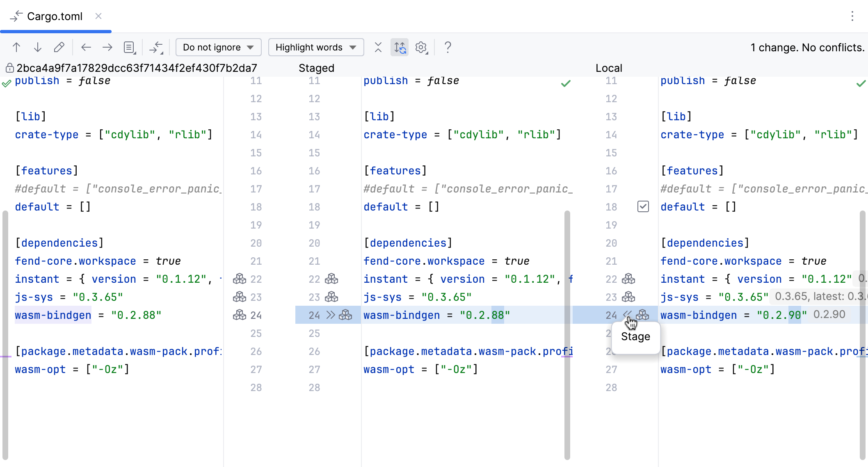Go to next difference arrow
The image size is (868, 467).
[x=38, y=48]
